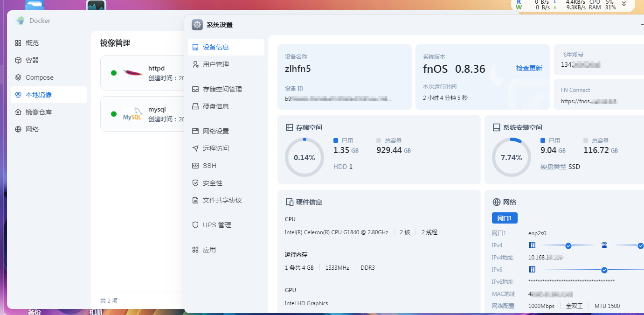The height and width of the screenshot is (315, 644).
Task: Open 文件共享协议 in settings sidebar
Action: coord(226,200)
